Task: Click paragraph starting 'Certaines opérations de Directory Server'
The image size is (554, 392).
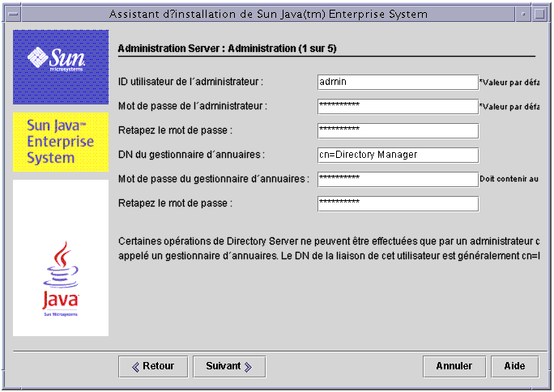Action: (329, 249)
